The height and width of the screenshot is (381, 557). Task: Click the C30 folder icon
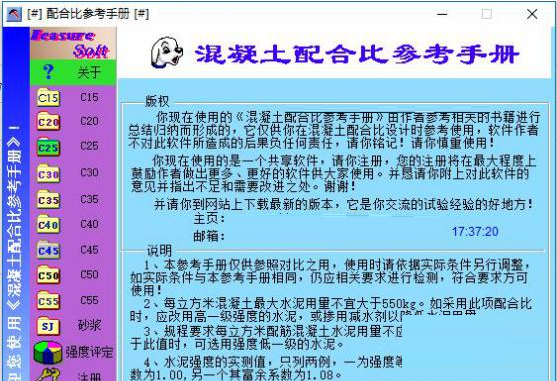(x=48, y=173)
